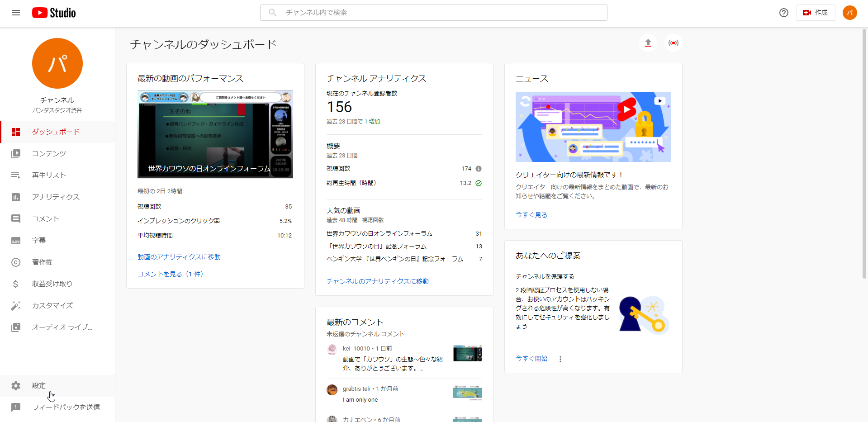Click the 再生リスト playlist icon
Image resolution: width=868 pixels, height=422 pixels.
click(x=16, y=175)
